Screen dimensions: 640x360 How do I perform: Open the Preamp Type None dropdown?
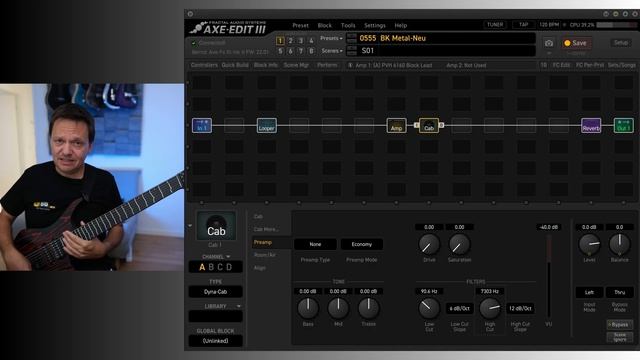(315, 244)
